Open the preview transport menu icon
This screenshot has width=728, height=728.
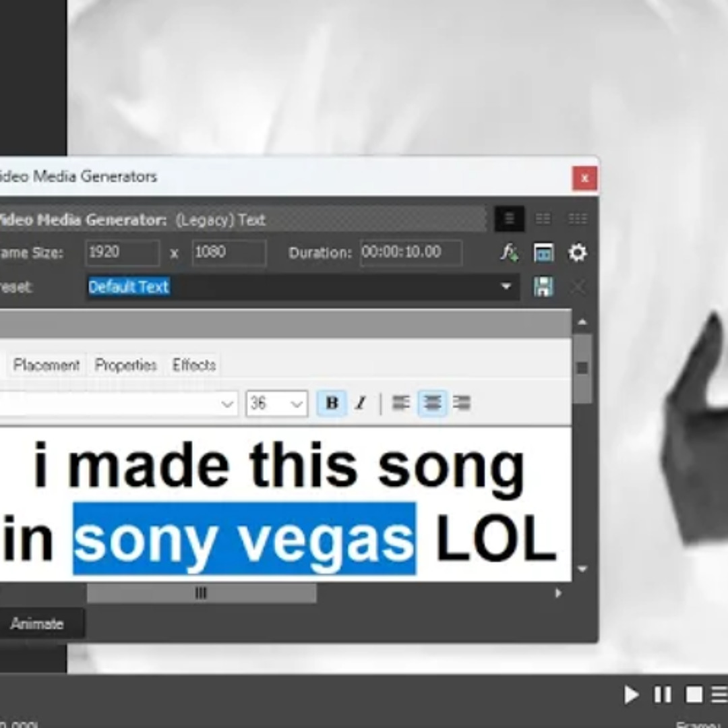point(719,695)
